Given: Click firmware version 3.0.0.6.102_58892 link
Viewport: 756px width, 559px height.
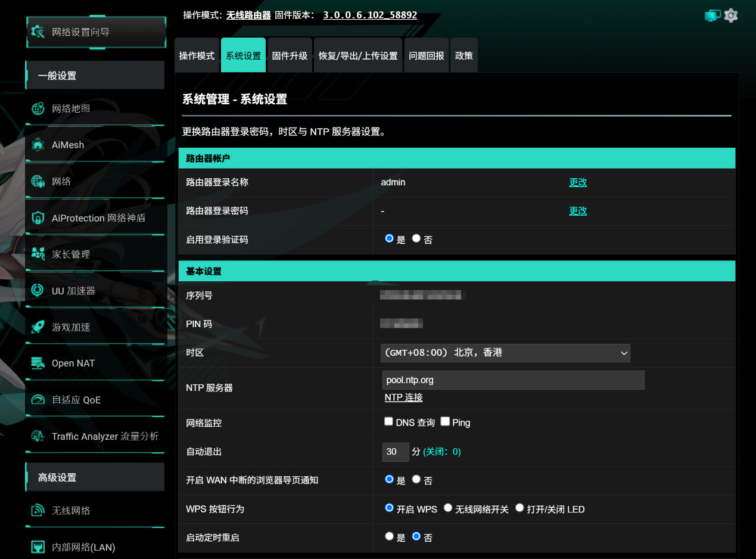Looking at the screenshot, I should 370,15.
